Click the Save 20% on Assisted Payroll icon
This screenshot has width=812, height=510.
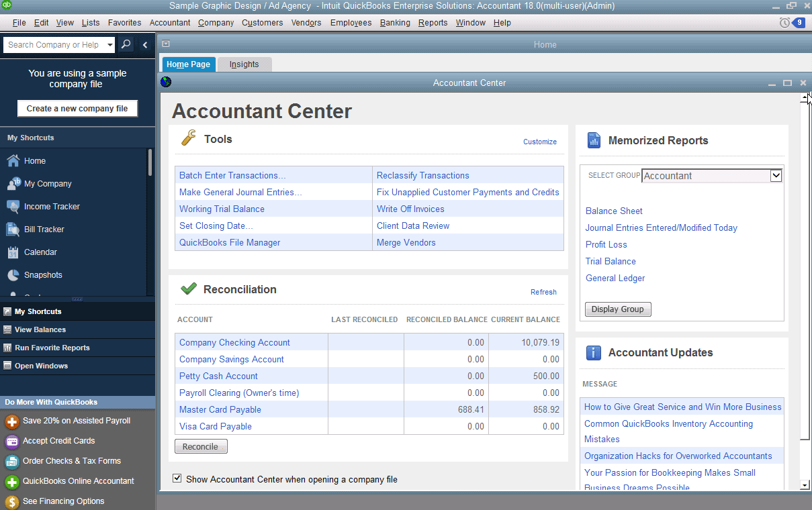pos(11,421)
